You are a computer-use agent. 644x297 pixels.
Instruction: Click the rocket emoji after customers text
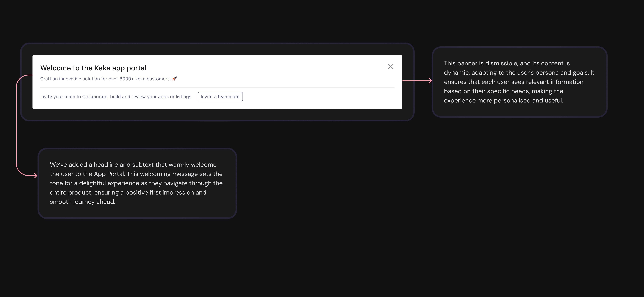[175, 79]
